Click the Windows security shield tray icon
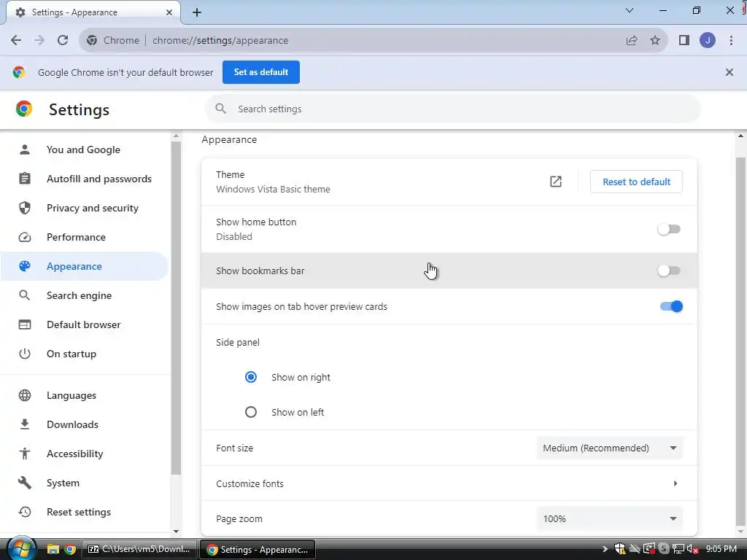 [619, 549]
